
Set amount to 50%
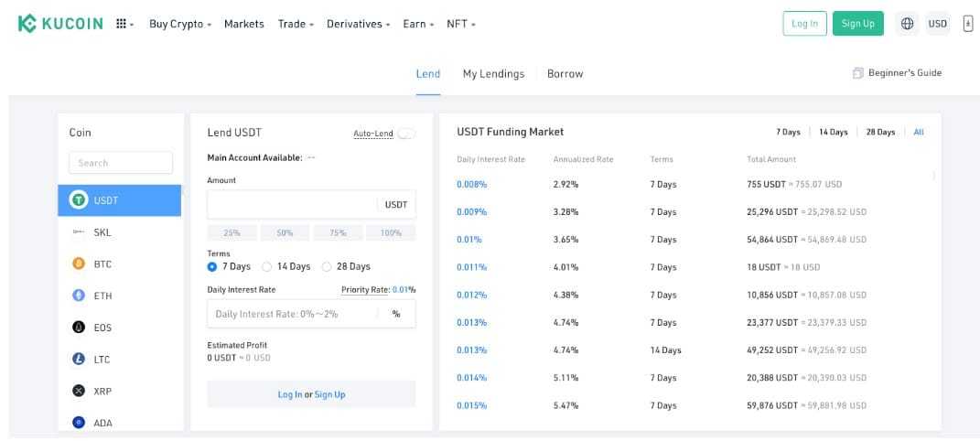[x=285, y=232]
